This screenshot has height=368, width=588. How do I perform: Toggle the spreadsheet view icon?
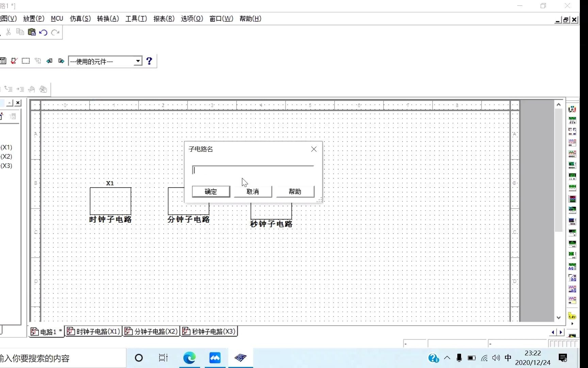click(x=3, y=61)
